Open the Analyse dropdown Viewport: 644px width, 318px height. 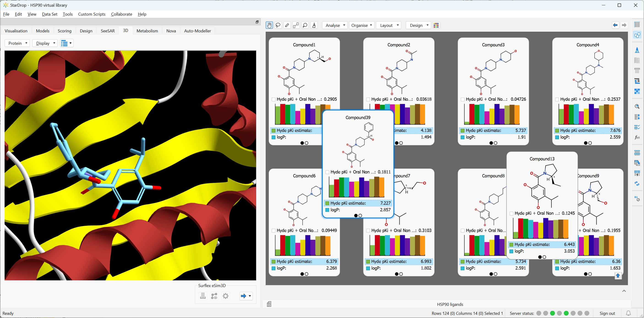(335, 25)
